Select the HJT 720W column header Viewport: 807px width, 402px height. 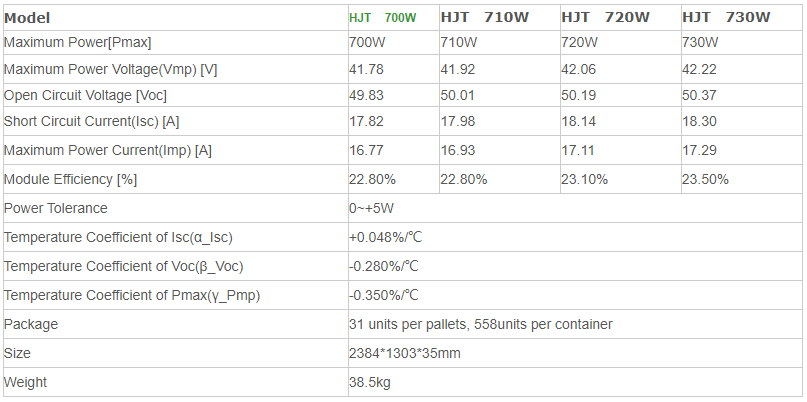tap(605, 17)
